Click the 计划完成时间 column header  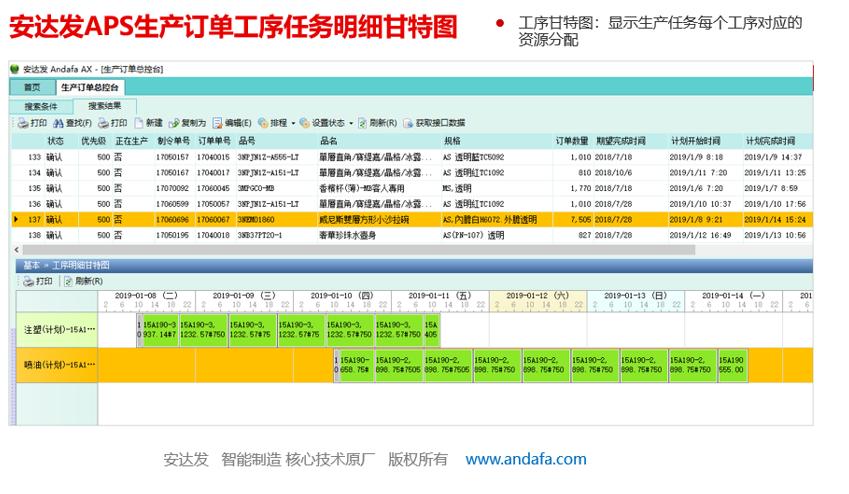point(777,141)
